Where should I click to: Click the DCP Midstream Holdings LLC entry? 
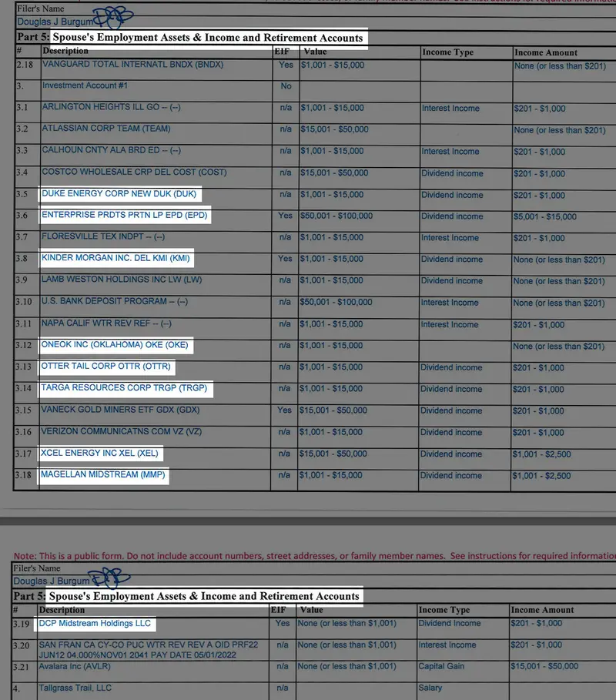tap(95, 623)
